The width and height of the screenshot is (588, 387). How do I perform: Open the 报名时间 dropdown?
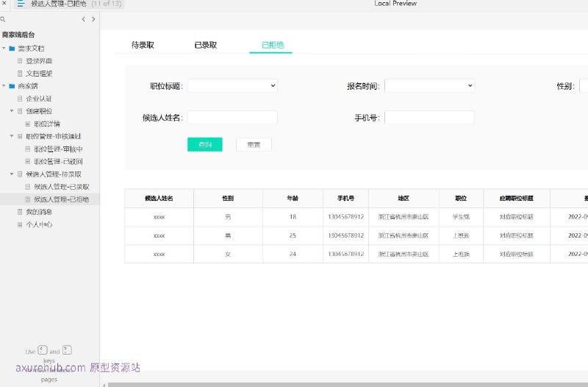point(429,86)
